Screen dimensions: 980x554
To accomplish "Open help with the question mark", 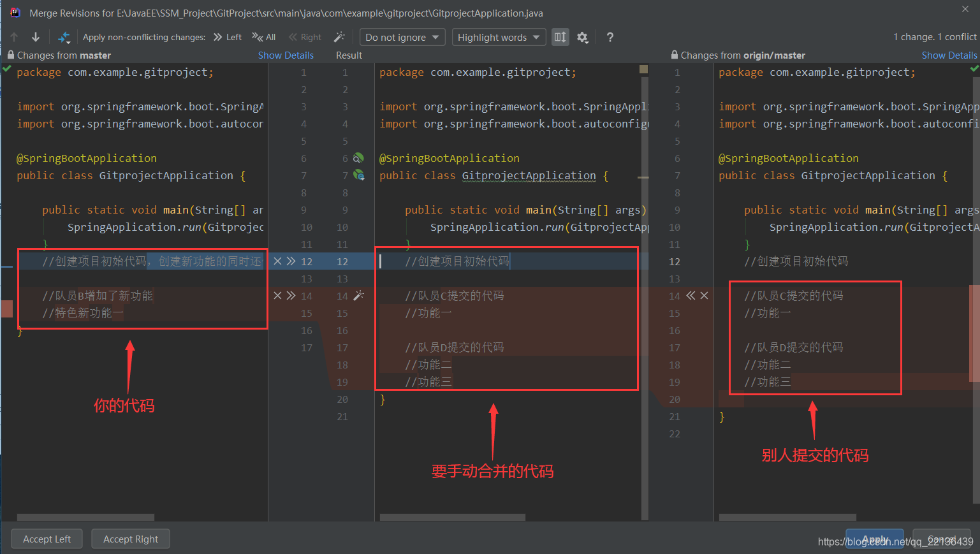I will point(610,37).
